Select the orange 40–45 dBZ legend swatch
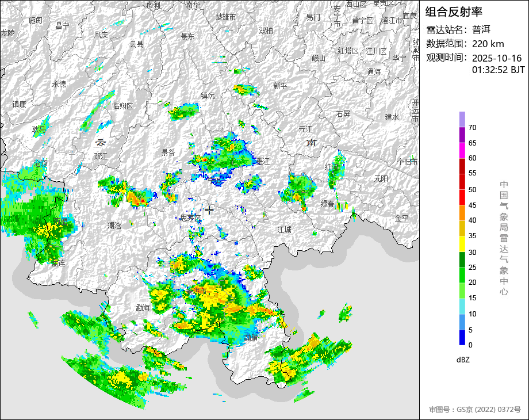This screenshot has width=529, height=420. [462, 213]
